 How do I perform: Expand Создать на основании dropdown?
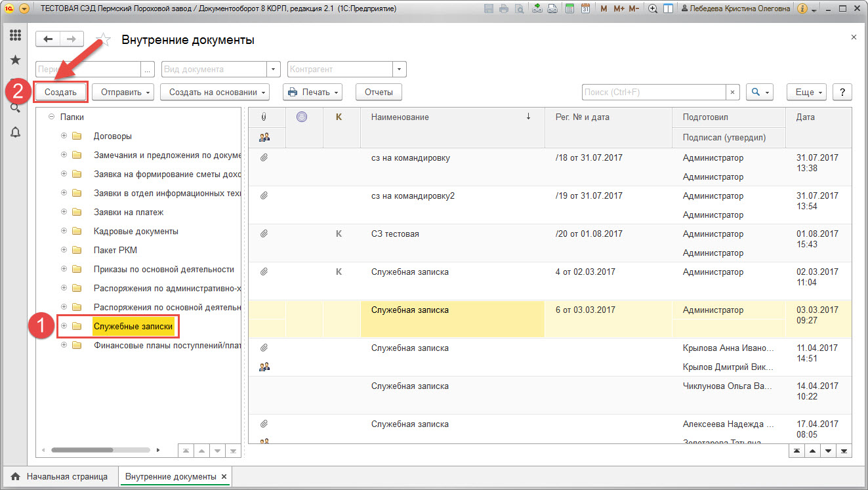point(215,92)
